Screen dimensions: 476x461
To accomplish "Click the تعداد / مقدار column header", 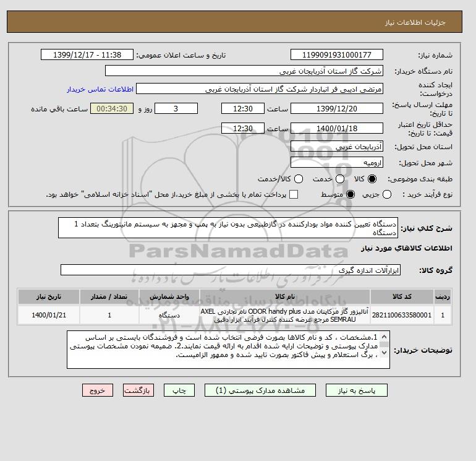I will [x=109, y=296].
